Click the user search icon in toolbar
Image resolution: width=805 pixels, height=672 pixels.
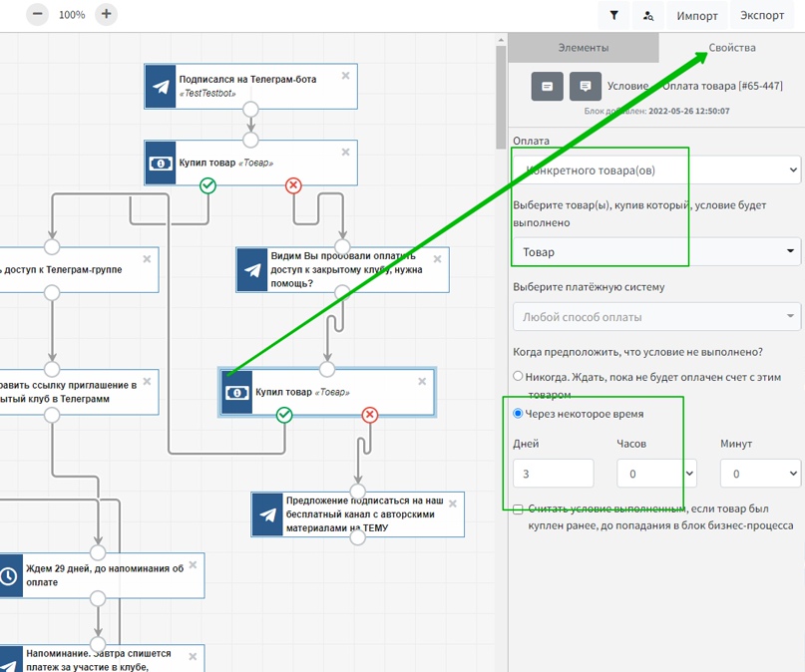648,16
